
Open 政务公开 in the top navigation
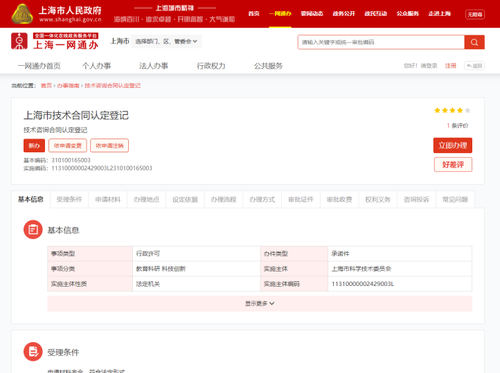344,14
